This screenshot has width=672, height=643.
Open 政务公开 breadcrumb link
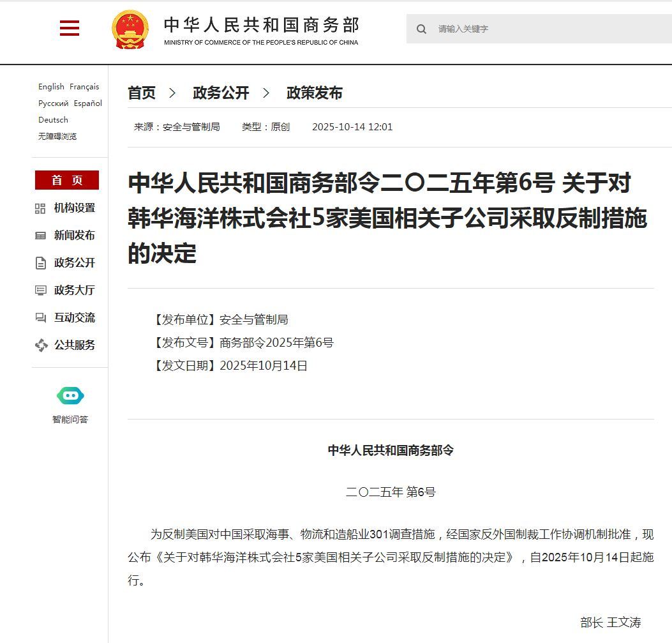(221, 93)
